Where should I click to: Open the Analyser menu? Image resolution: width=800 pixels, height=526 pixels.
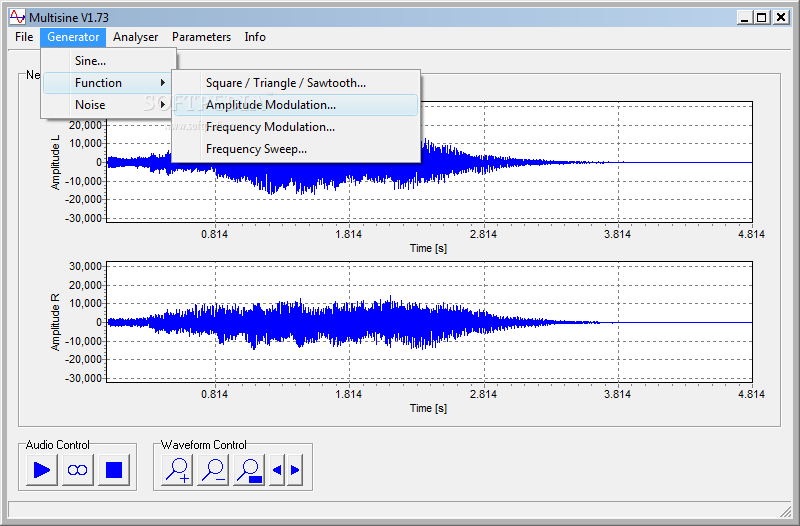[136, 37]
